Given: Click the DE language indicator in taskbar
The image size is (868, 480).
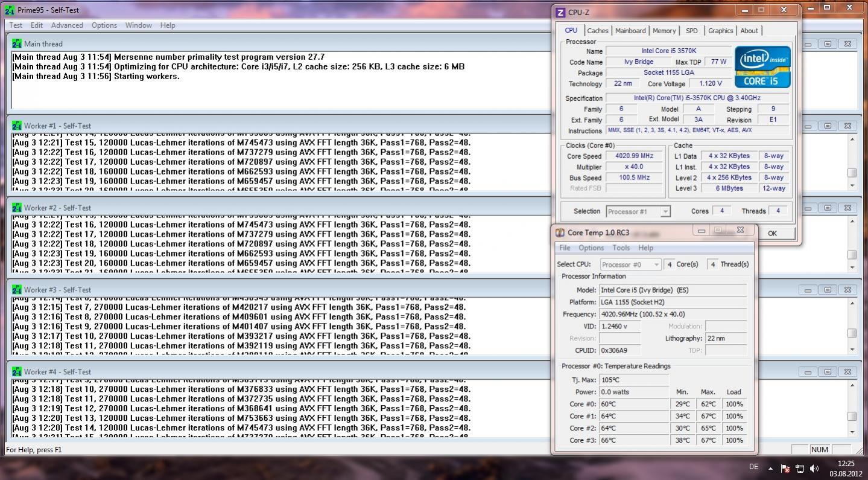Looking at the screenshot, I should click(x=753, y=467).
